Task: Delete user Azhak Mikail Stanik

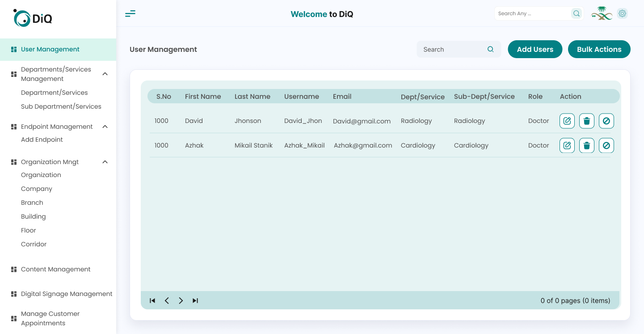Action: click(x=587, y=145)
